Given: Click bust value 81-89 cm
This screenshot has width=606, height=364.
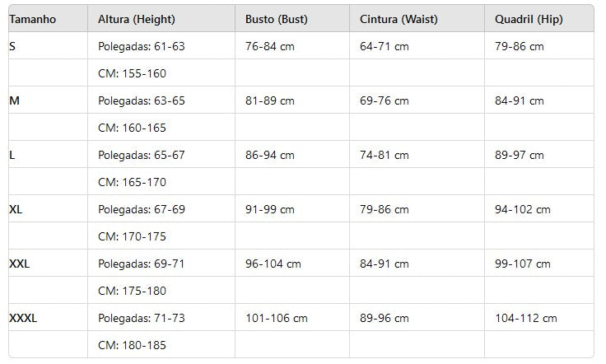Looking at the screenshot, I should click(270, 100).
